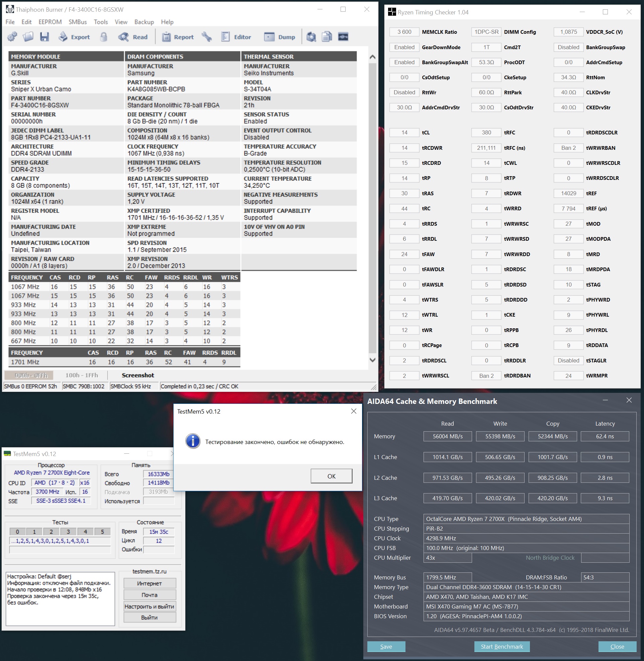
Task: Open the SMBus menu
Action: pos(78,22)
